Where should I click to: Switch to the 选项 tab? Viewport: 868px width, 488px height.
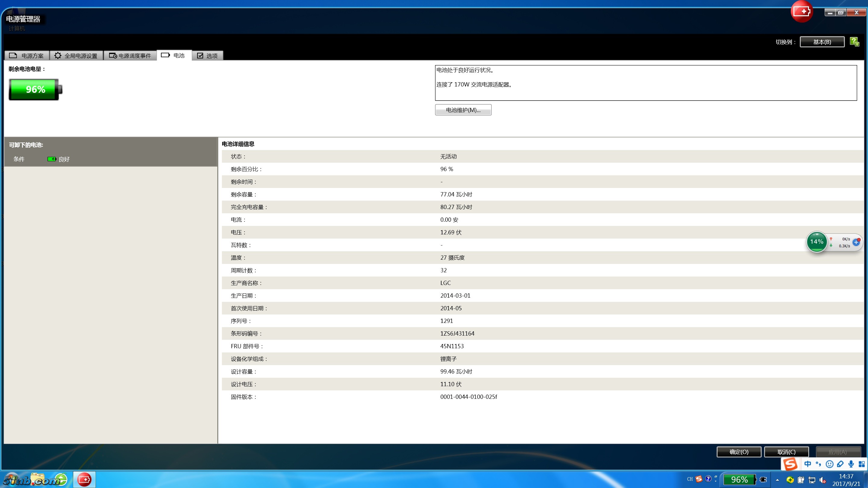[207, 55]
